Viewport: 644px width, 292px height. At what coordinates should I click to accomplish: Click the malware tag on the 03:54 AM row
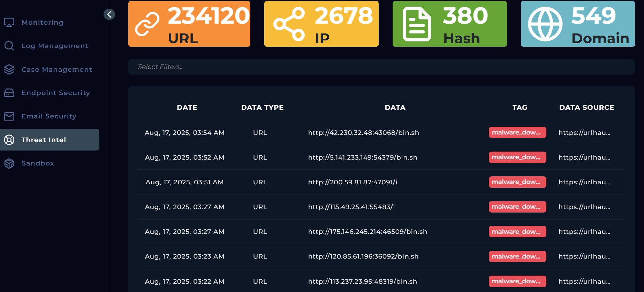click(x=517, y=132)
